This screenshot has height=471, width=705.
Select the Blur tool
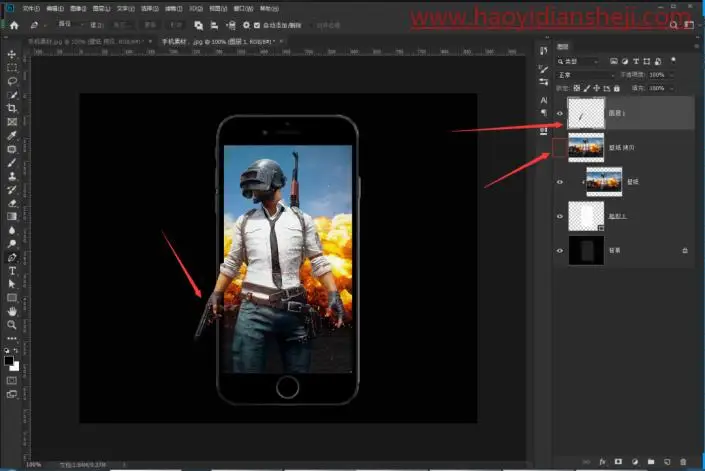click(x=12, y=230)
